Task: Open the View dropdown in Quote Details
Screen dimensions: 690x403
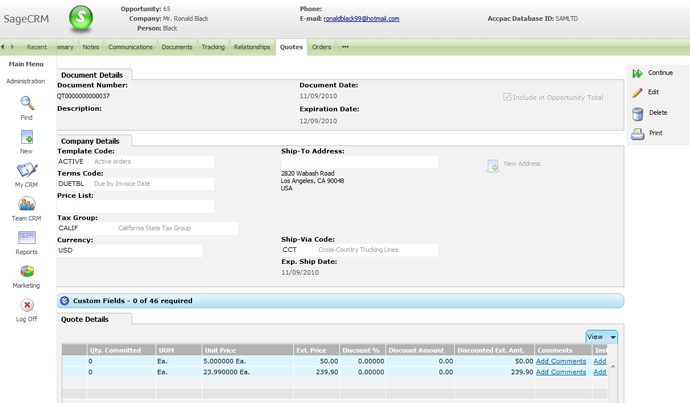Action: tap(601, 337)
